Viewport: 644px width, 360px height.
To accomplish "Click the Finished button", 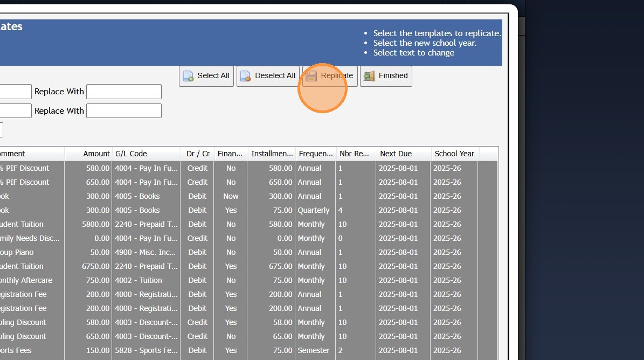I will [x=386, y=76].
